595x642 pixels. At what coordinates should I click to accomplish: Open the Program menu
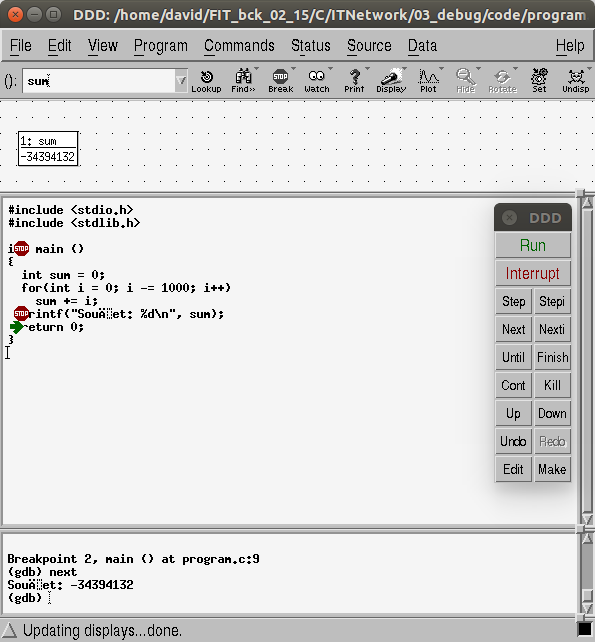[161, 45]
